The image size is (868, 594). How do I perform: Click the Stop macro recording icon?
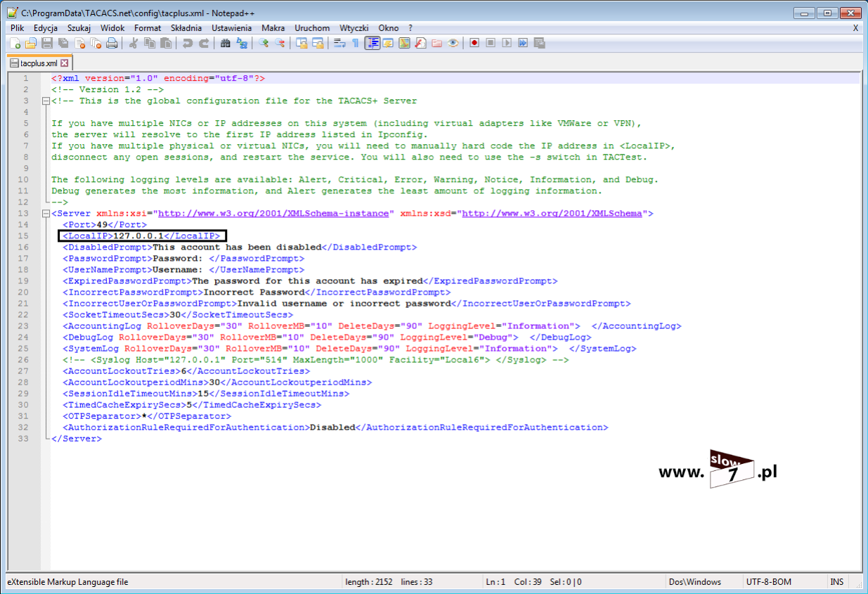[491, 43]
